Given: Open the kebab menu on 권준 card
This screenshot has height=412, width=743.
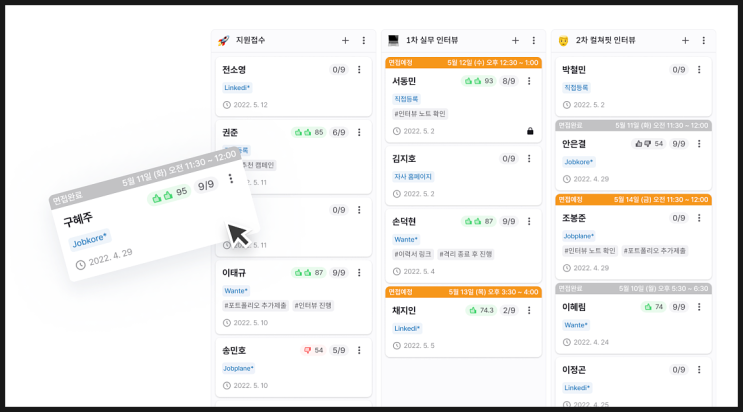Looking at the screenshot, I should pos(359,132).
